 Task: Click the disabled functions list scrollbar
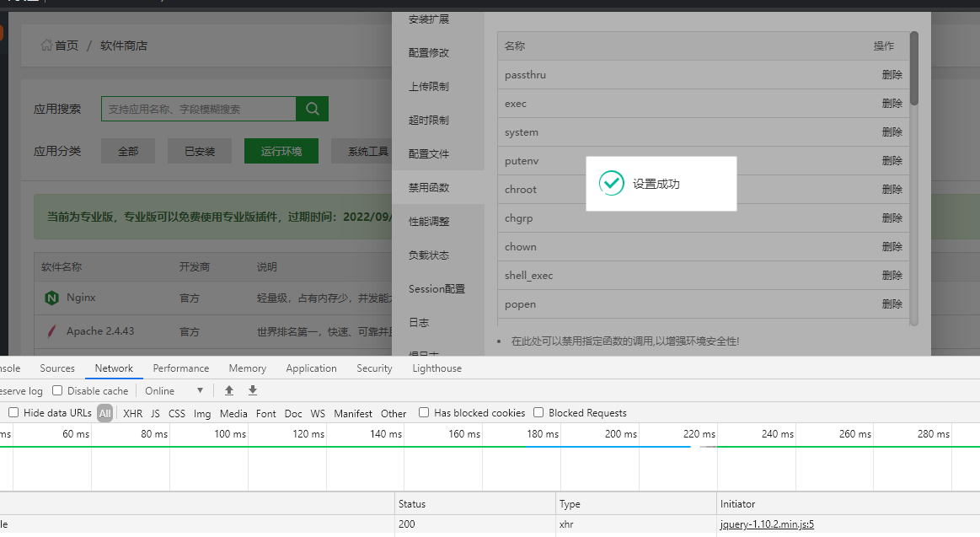point(913,68)
